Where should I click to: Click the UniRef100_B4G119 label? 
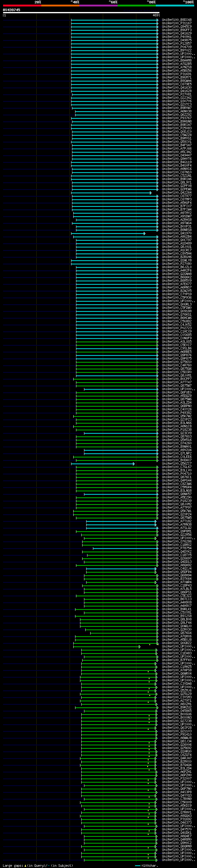pos(177,162)
